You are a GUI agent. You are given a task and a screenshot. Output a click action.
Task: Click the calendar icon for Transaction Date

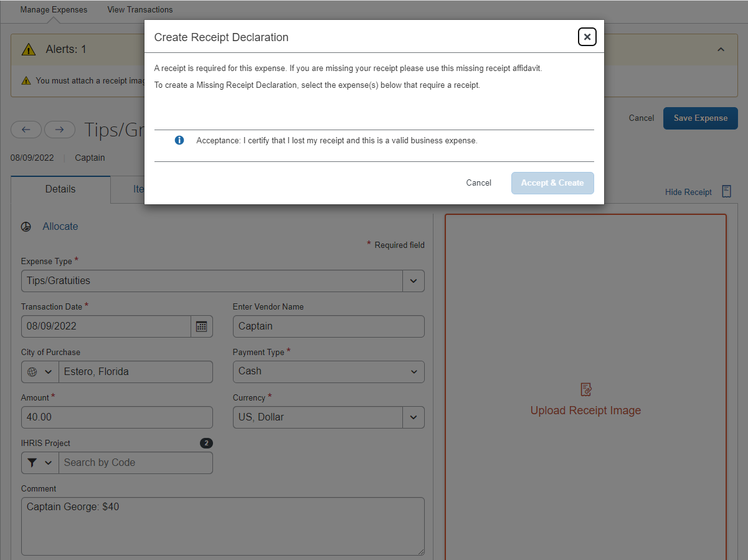[201, 326]
